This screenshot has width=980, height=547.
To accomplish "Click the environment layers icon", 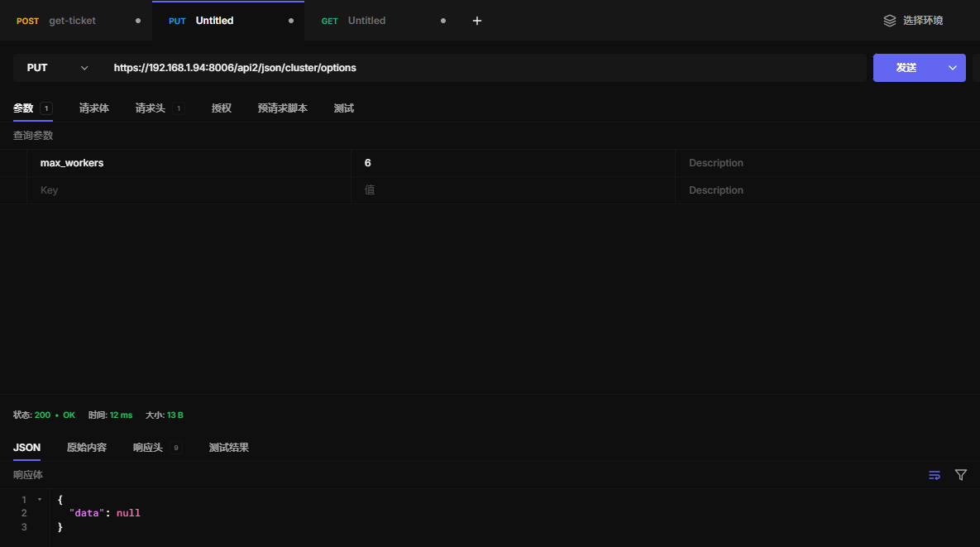I will (890, 21).
